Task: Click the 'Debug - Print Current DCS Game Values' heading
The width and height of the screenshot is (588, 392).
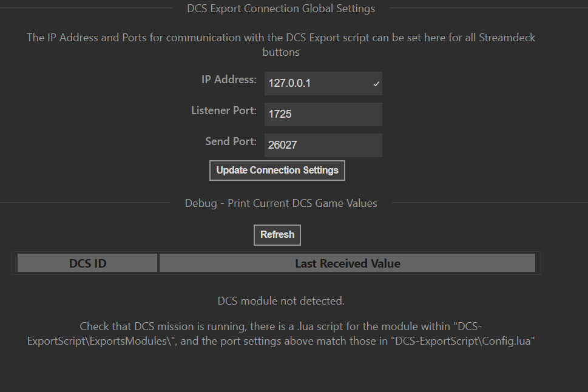Action: click(281, 203)
